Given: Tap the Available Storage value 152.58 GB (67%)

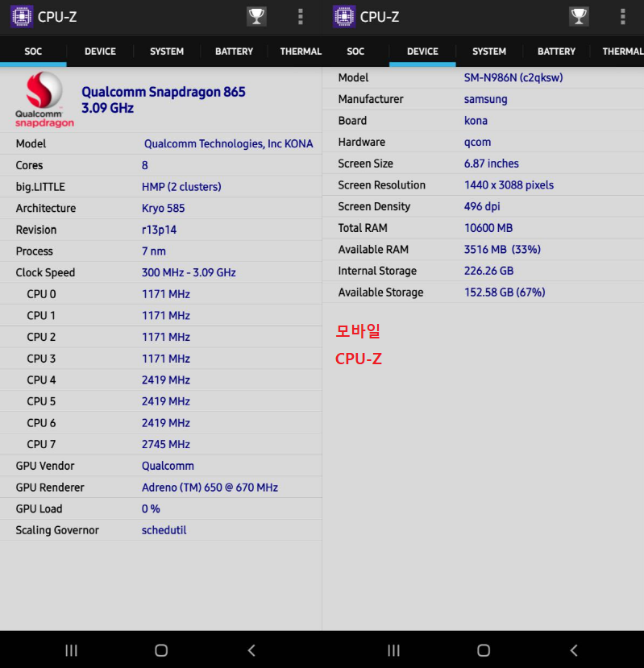Looking at the screenshot, I should [505, 293].
